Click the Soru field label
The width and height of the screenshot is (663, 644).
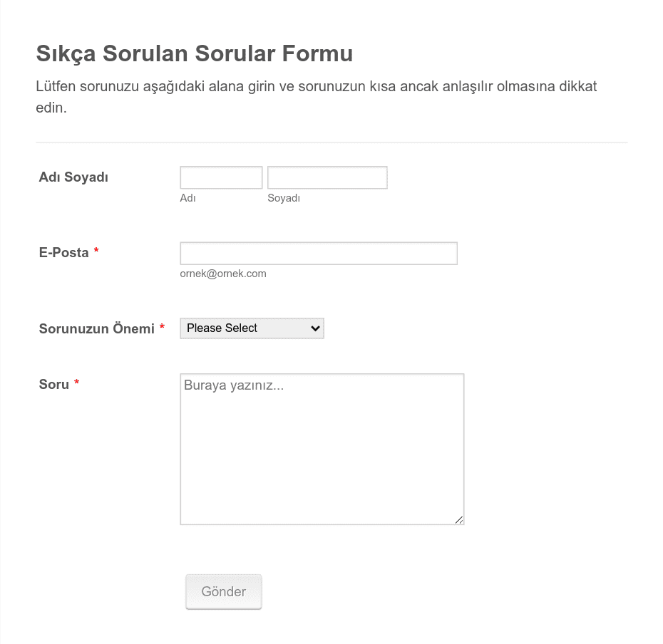tap(53, 385)
